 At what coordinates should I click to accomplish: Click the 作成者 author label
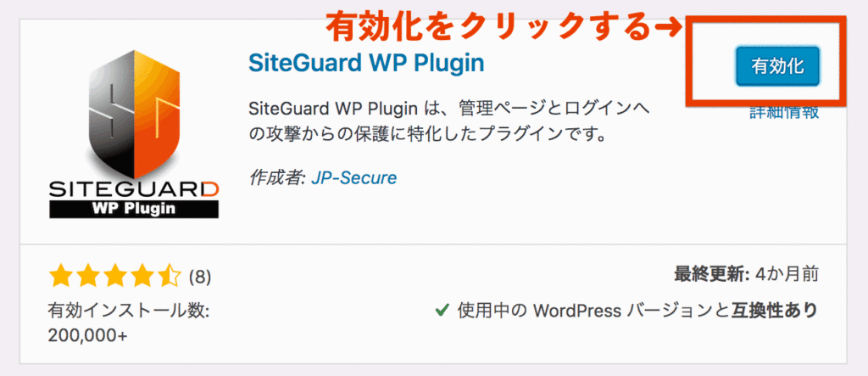(x=276, y=177)
